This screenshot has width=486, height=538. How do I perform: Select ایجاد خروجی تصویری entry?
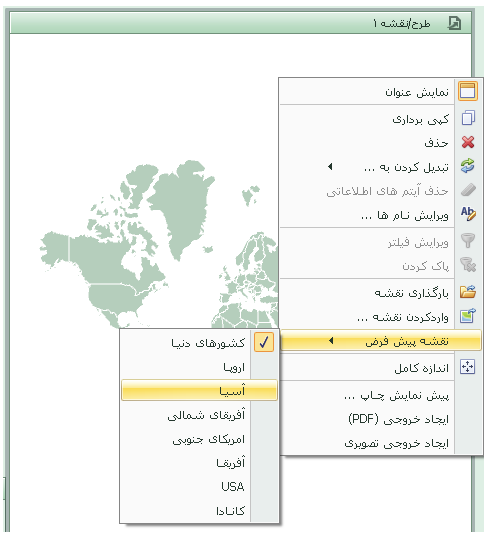click(x=380, y=443)
